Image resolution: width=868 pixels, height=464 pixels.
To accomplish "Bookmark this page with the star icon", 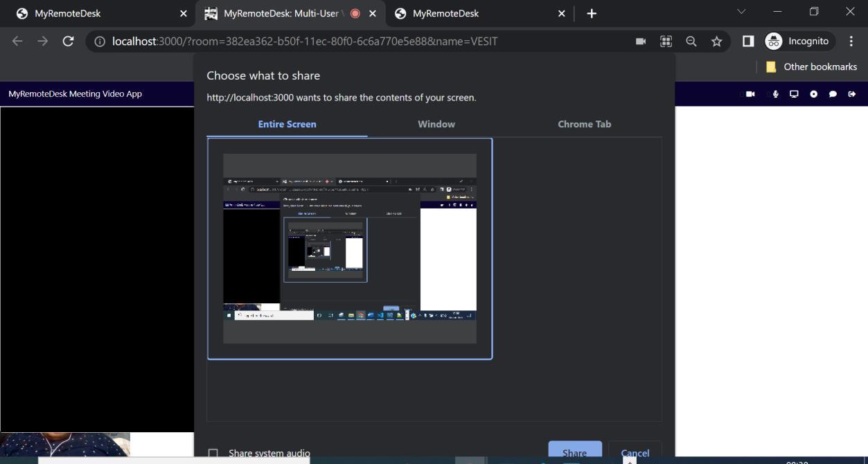I will click(716, 42).
